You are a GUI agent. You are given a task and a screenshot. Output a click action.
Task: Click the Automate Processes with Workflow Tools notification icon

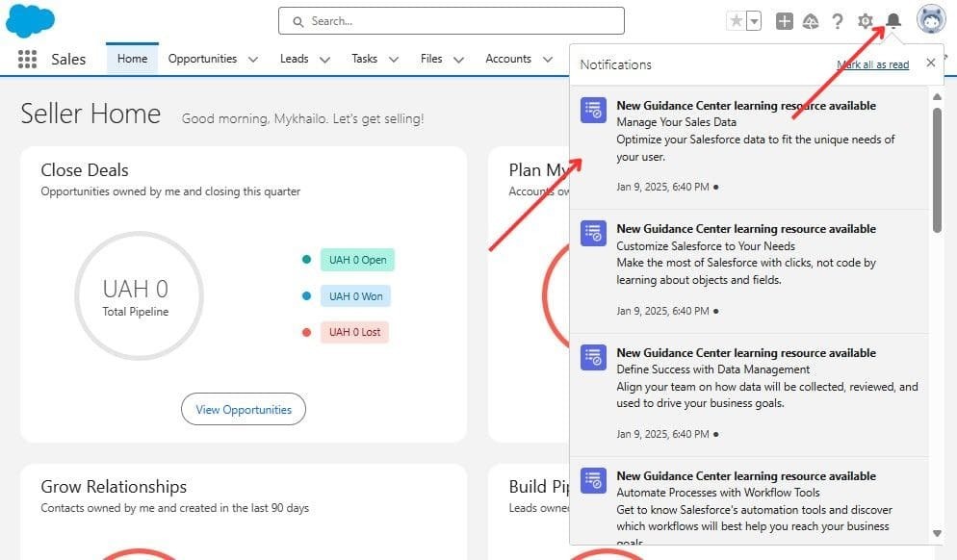(593, 481)
